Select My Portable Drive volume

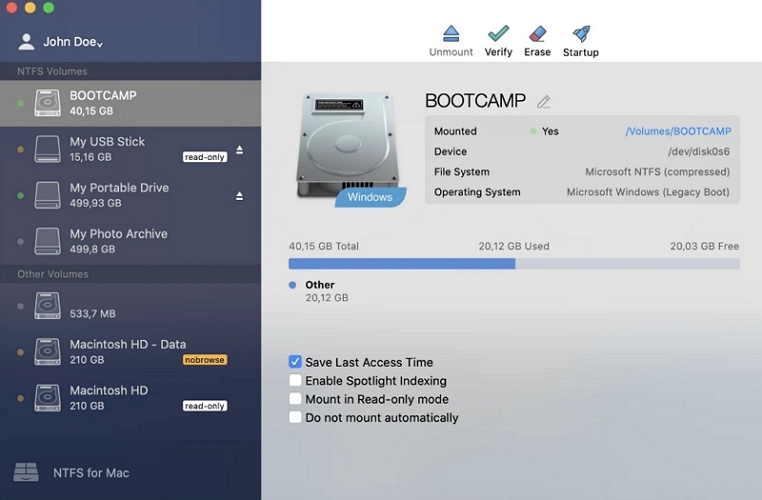pyautogui.click(x=130, y=195)
